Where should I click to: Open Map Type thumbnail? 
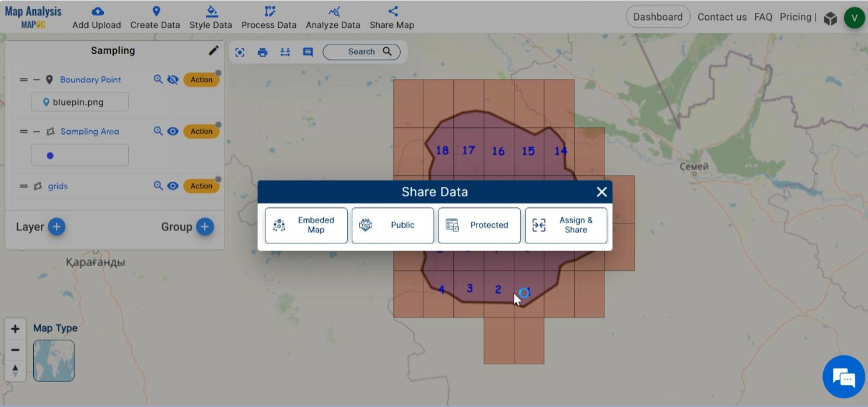click(x=54, y=361)
